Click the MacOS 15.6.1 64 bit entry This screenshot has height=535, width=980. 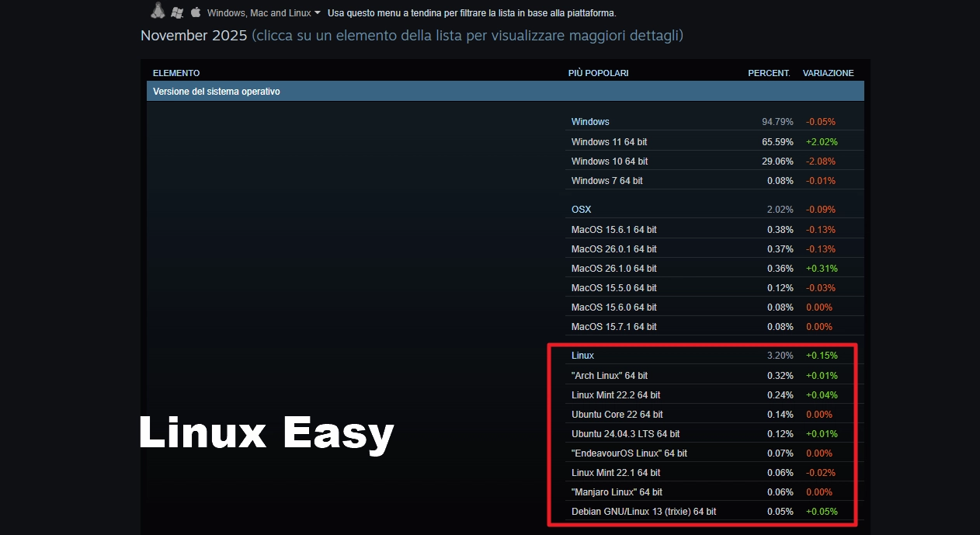pyautogui.click(x=613, y=230)
